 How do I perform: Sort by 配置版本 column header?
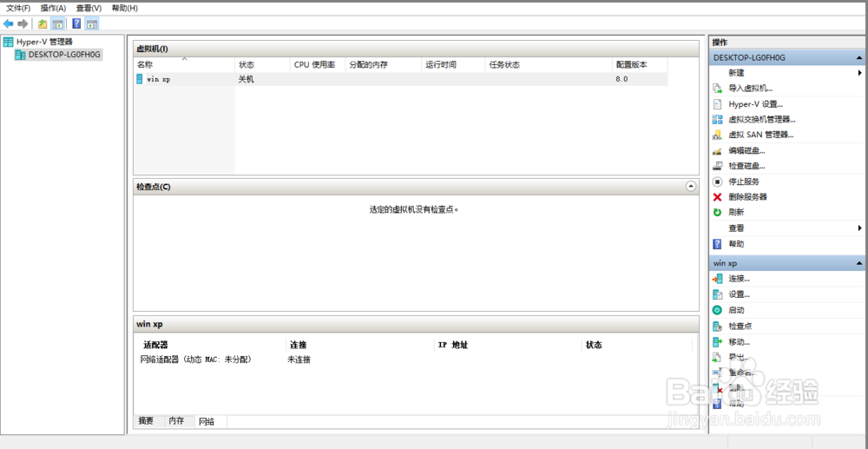click(x=640, y=65)
